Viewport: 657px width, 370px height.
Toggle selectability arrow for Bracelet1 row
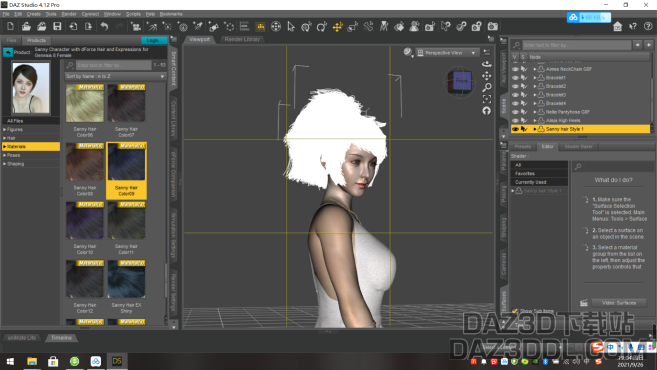[x=524, y=78]
